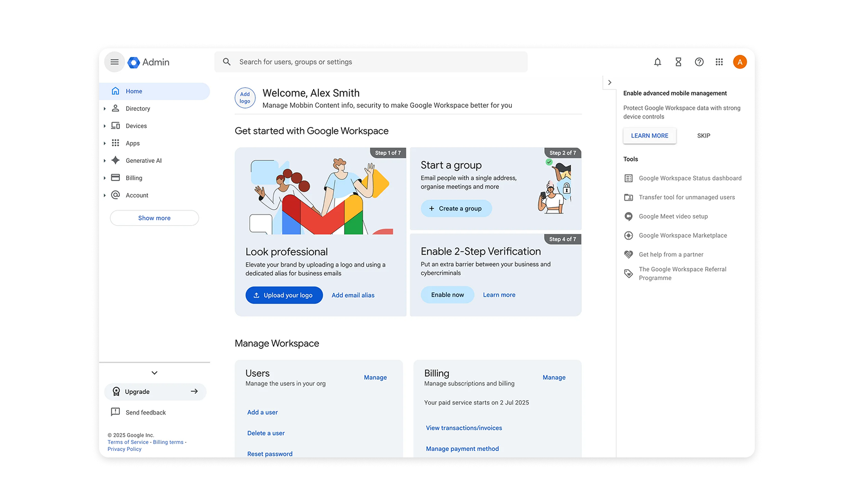This screenshot has width=855, height=504.
Task: Click the Devices icon in sidebar
Action: tap(116, 126)
